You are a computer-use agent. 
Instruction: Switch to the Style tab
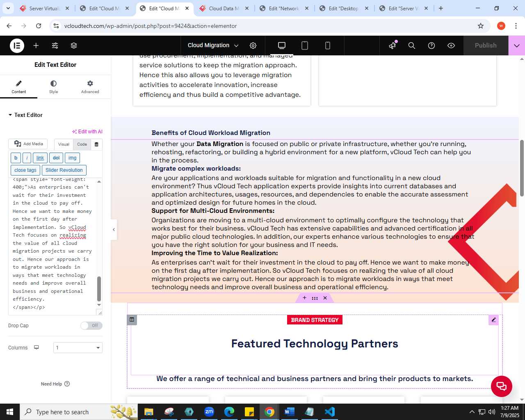53,87
